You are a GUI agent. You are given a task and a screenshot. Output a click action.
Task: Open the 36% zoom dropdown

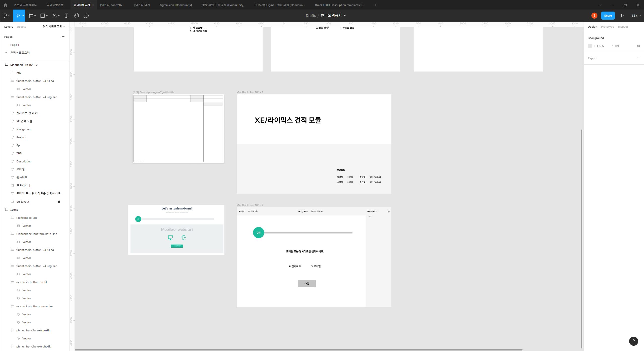tap(636, 16)
